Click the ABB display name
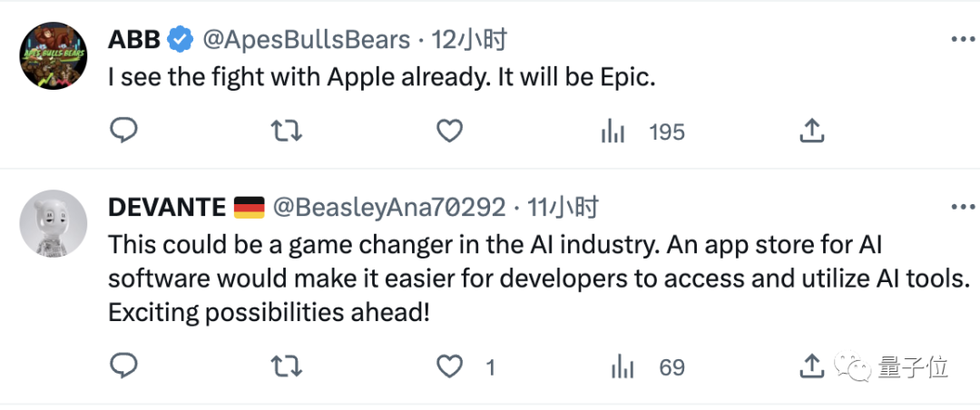This screenshot has height=410, width=980. (134, 40)
